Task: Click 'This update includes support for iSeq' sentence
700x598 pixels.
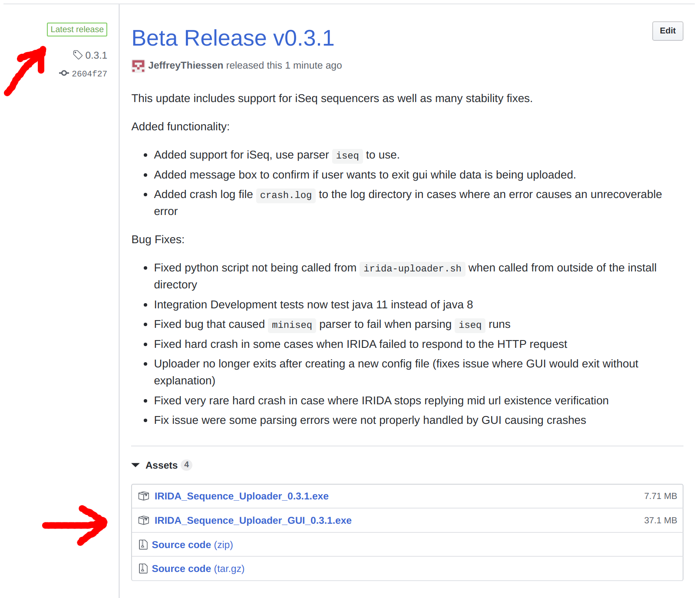Action: [x=332, y=98]
